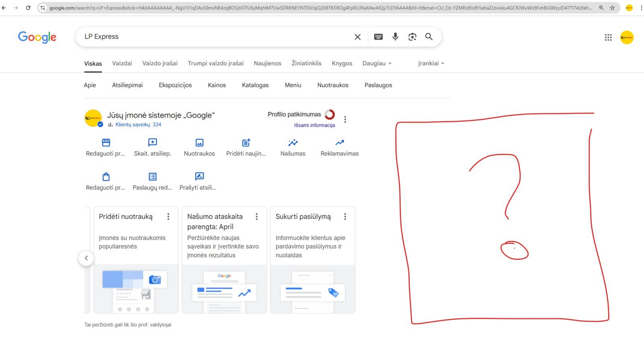Open Chrome three-dot menu

click(x=641, y=8)
